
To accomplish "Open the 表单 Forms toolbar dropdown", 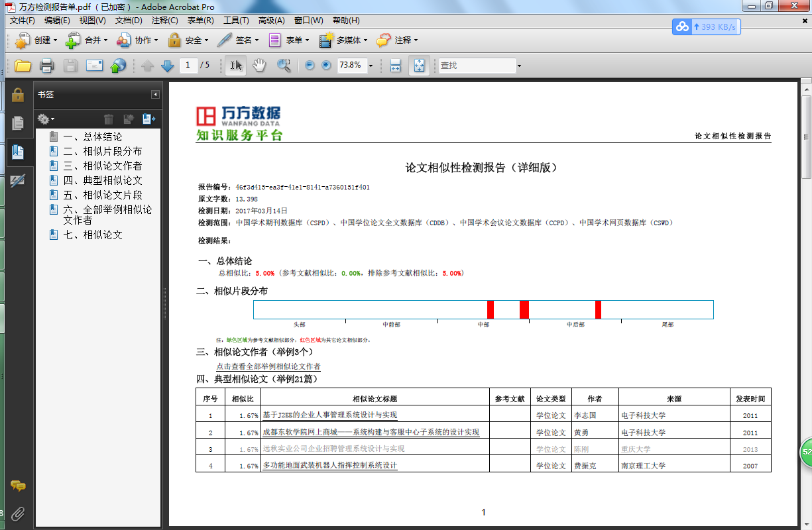I will point(289,40).
